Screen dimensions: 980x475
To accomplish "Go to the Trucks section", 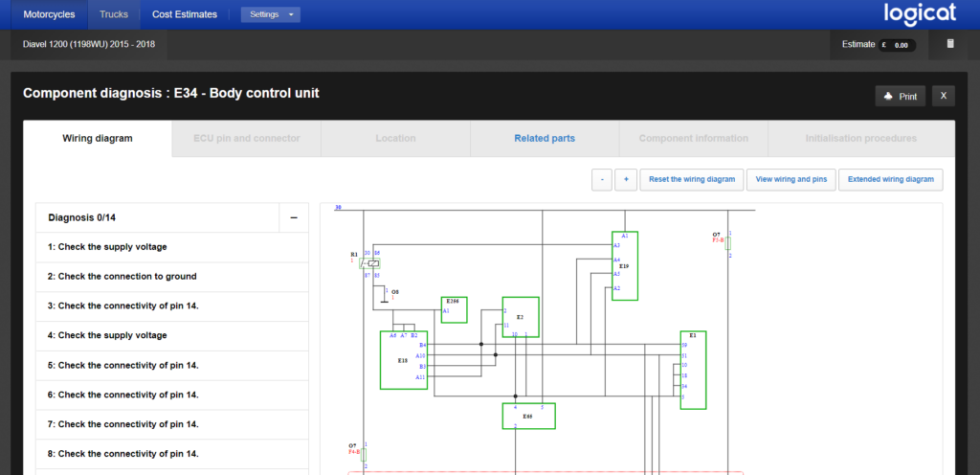I will 113,14.
